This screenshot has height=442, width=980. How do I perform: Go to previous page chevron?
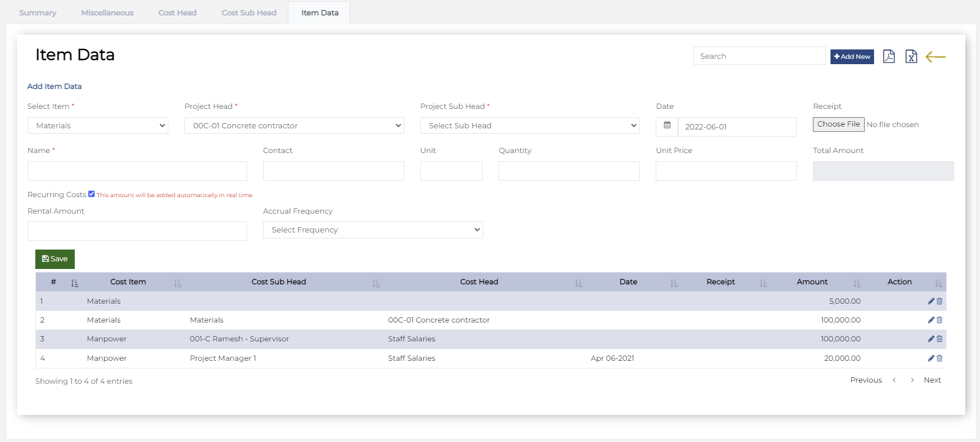pos(894,380)
